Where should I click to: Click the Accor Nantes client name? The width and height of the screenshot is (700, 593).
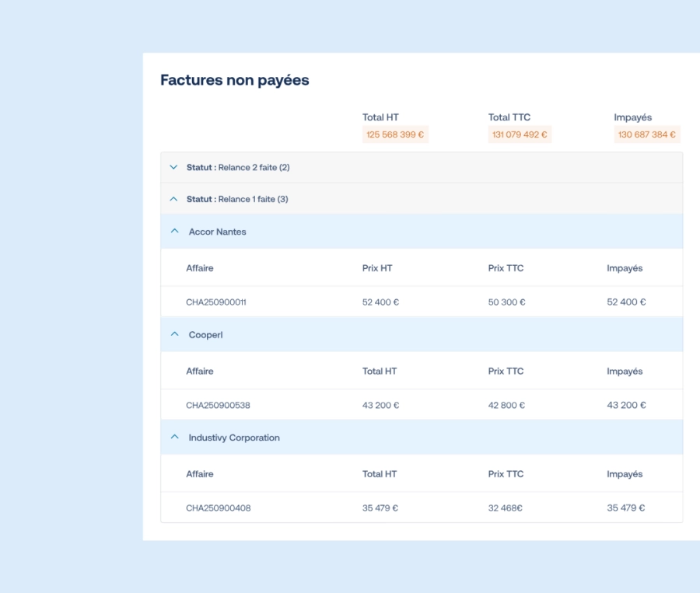pos(217,232)
